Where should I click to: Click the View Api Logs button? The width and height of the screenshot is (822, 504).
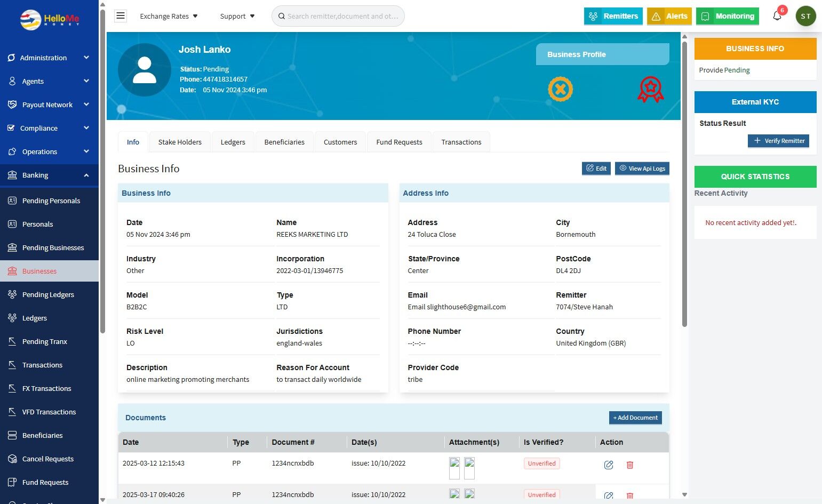642,169
